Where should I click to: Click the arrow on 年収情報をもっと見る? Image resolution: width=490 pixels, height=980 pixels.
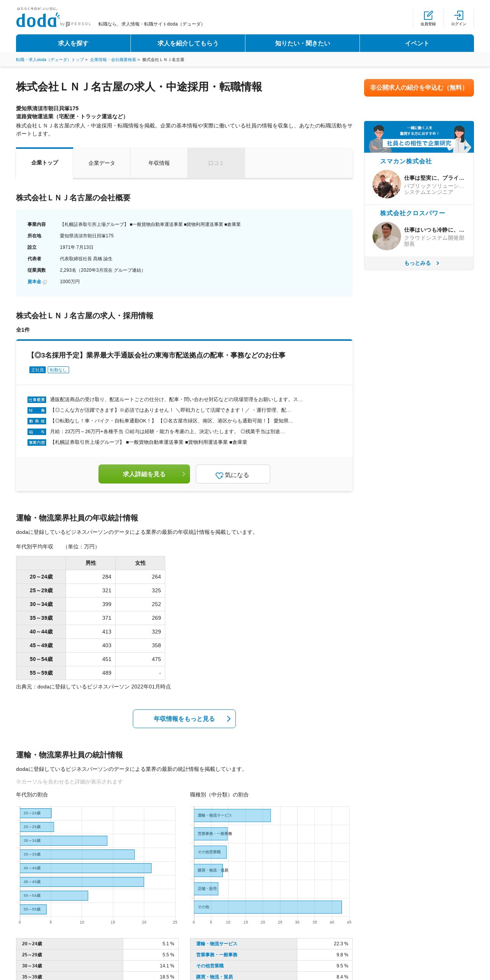click(x=229, y=719)
